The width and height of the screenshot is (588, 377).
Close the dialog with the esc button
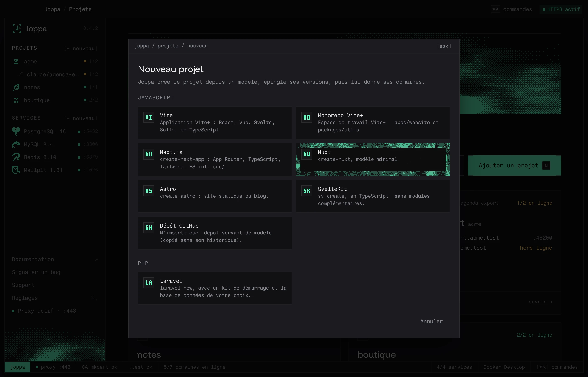coord(444,46)
